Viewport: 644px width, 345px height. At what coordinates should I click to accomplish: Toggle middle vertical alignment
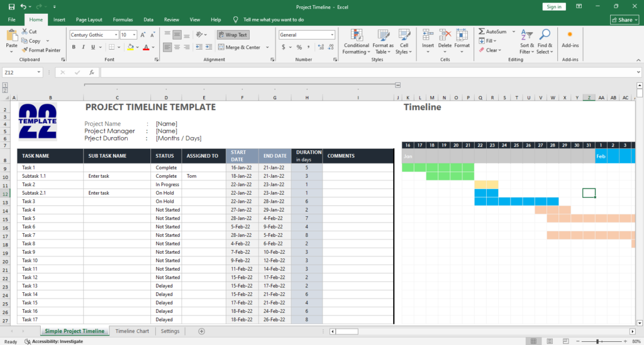(x=177, y=35)
